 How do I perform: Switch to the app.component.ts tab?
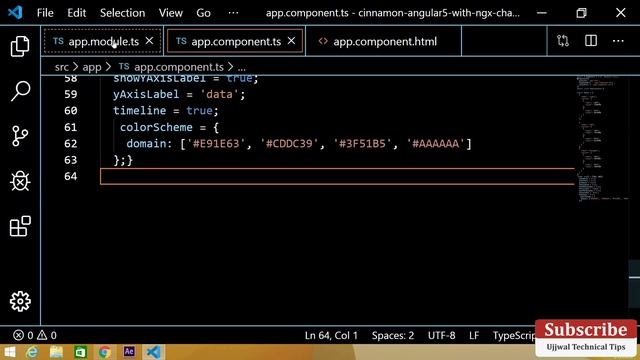tap(236, 41)
